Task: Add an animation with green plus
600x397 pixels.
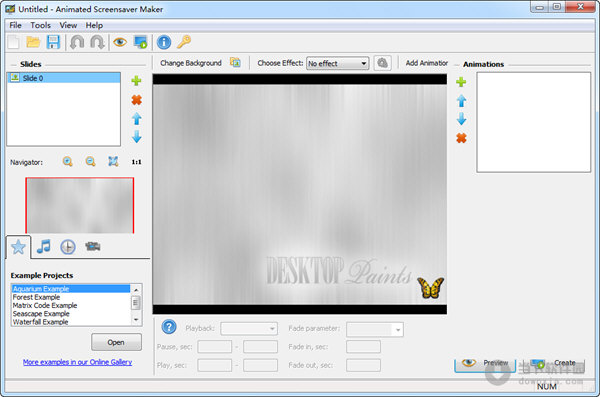Action: (x=461, y=82)
